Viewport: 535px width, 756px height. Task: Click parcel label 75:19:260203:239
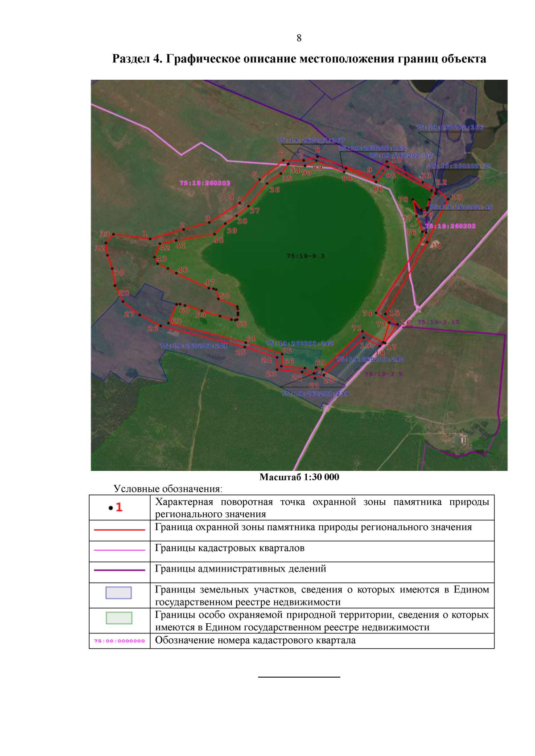[x=315, y=394]
